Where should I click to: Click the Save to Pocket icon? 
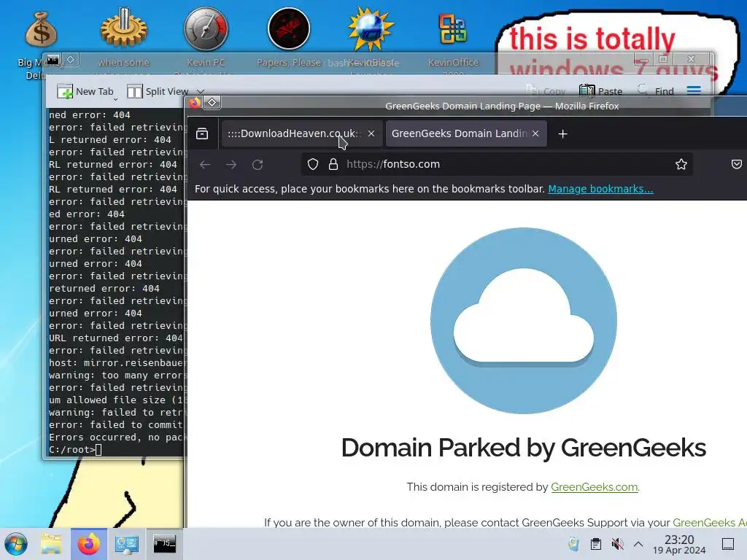click(737, 164)
